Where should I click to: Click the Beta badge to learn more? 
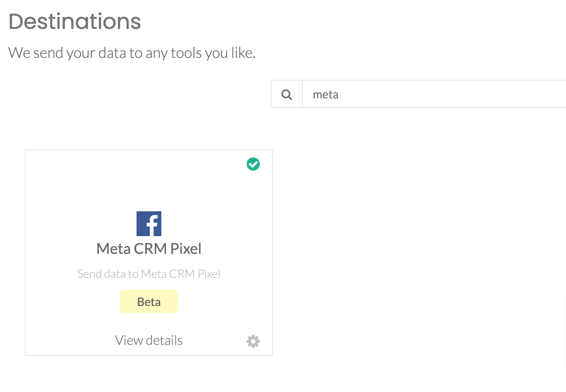tap(149, 301)
